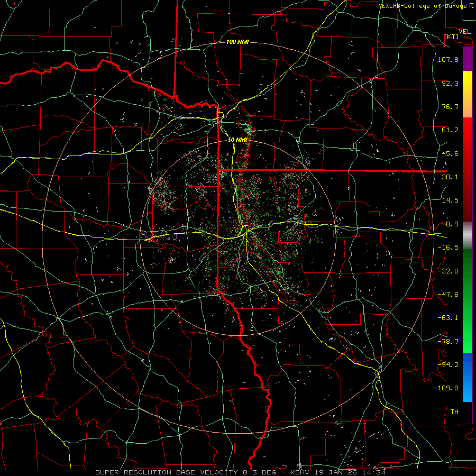Pick the red segment of the color bar
476x476 pixels.
467,169
